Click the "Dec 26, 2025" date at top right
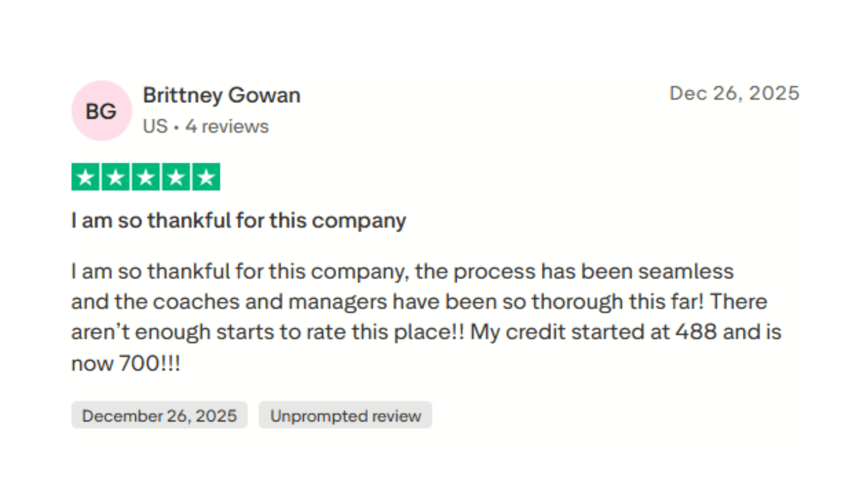The image size is (868, 488). pos(734,93)
